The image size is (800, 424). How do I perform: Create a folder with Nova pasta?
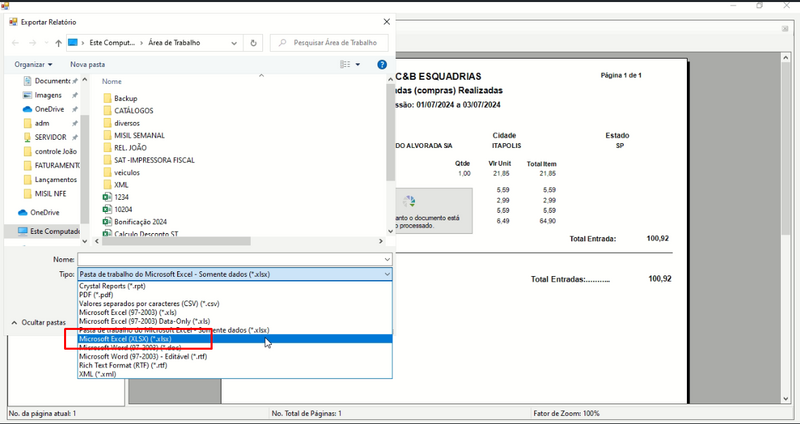click(88, 64)
